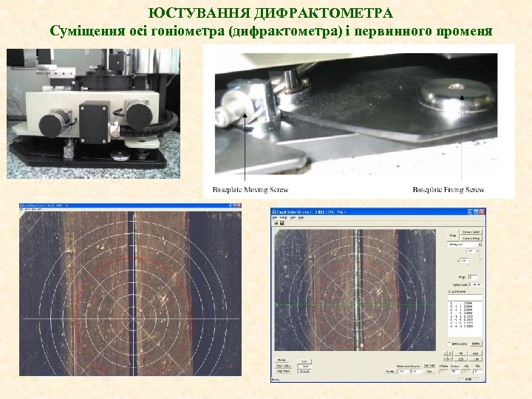This screenshot has height=399, width=532.
Task: Minimize the right video window
Action: tap(471, 212)
